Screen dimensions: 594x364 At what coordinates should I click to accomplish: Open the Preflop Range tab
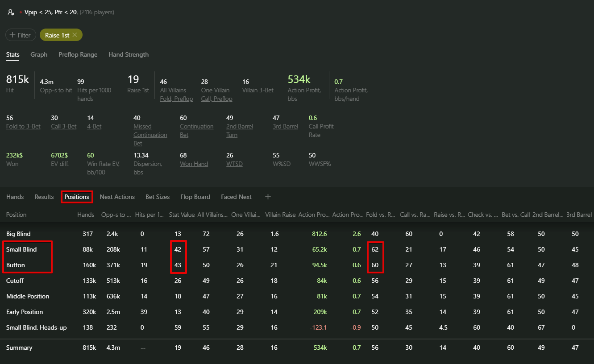point(78,54)
